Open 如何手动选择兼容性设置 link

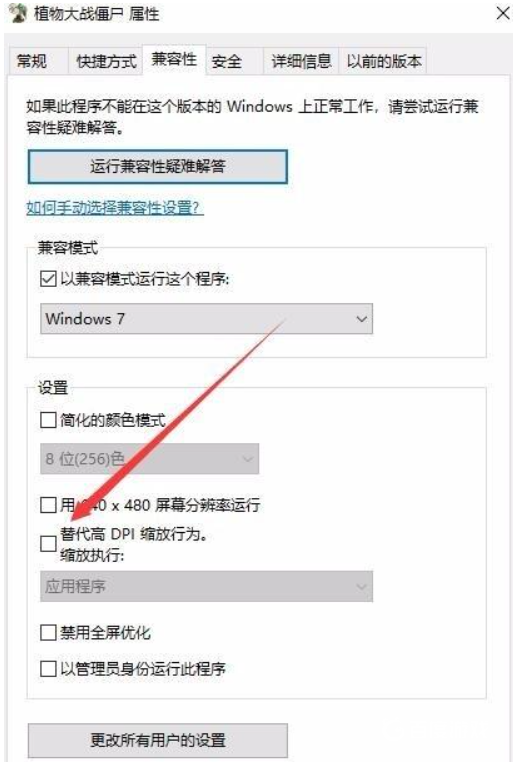click(x=115, y=208)
